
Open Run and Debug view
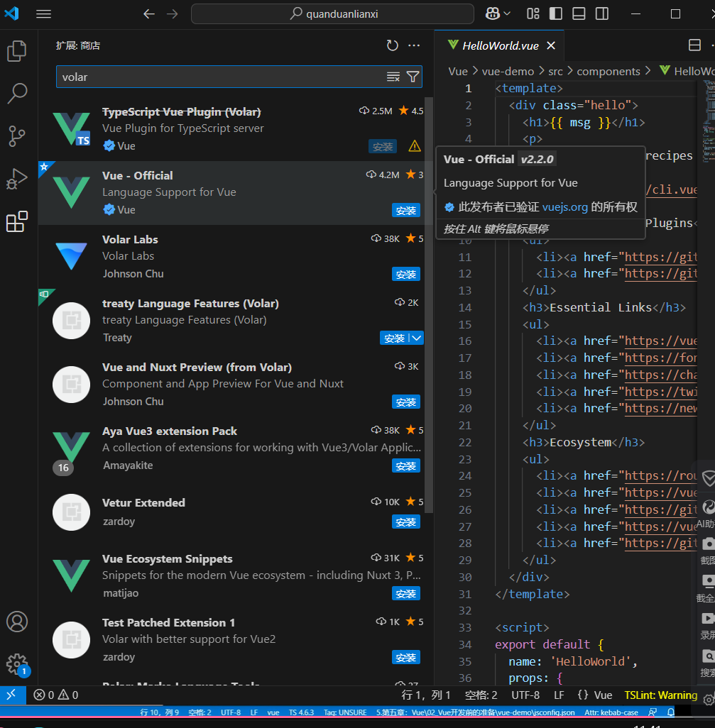[17, 179]
